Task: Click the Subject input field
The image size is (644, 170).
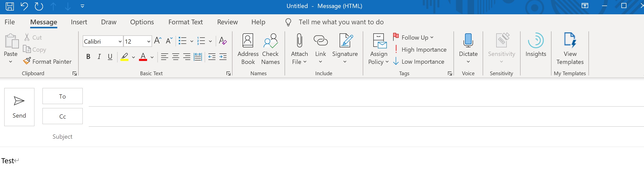Action: [366, 137]
